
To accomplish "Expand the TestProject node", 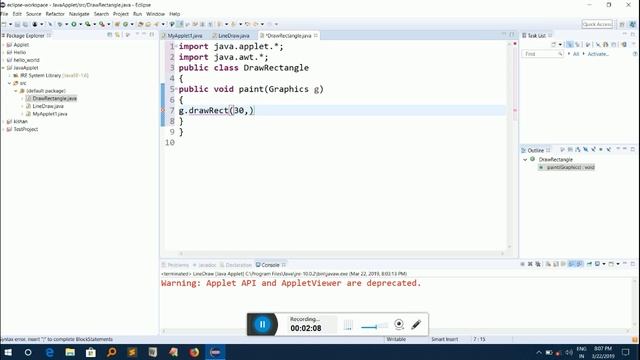I will tap(4, 129).
